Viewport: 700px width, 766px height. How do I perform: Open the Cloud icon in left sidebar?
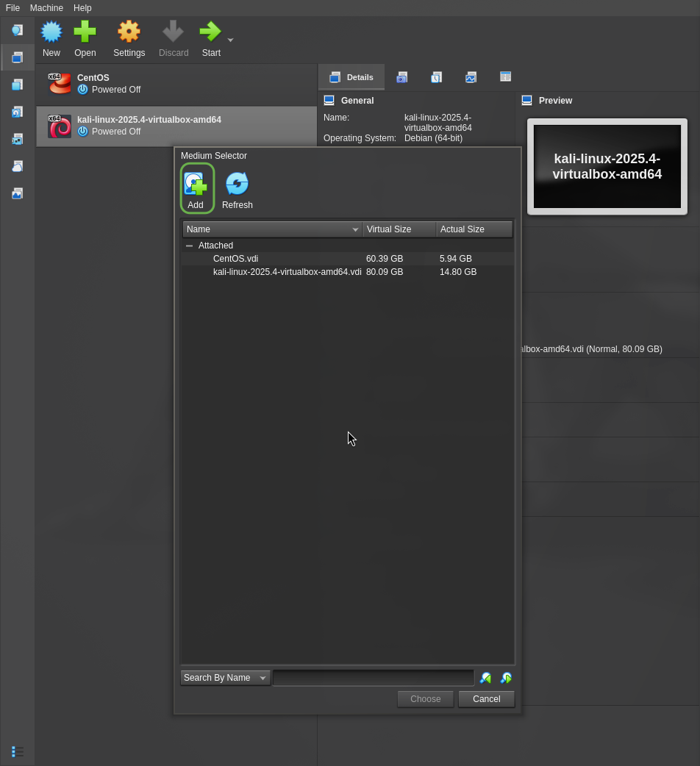pos(17,167)
